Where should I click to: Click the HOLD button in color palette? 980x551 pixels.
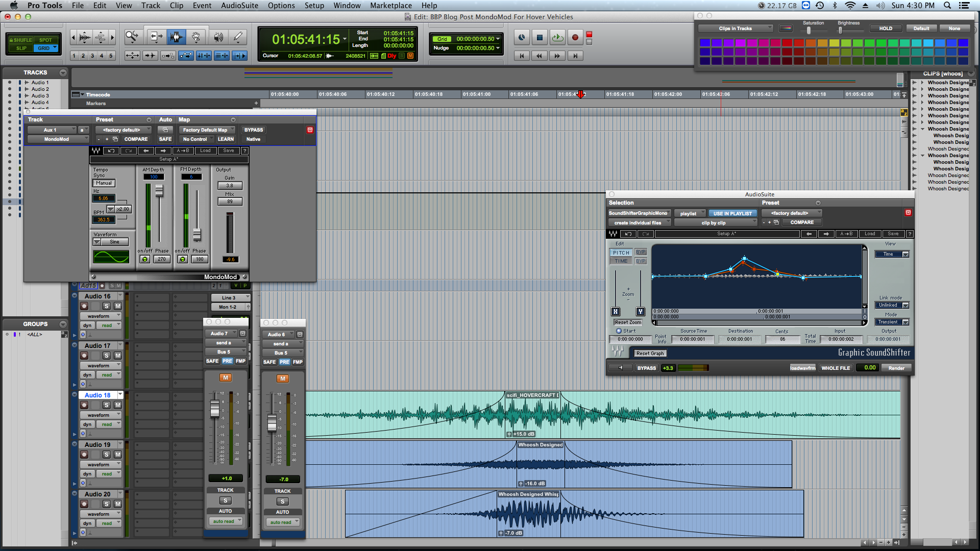click(886, 29)
